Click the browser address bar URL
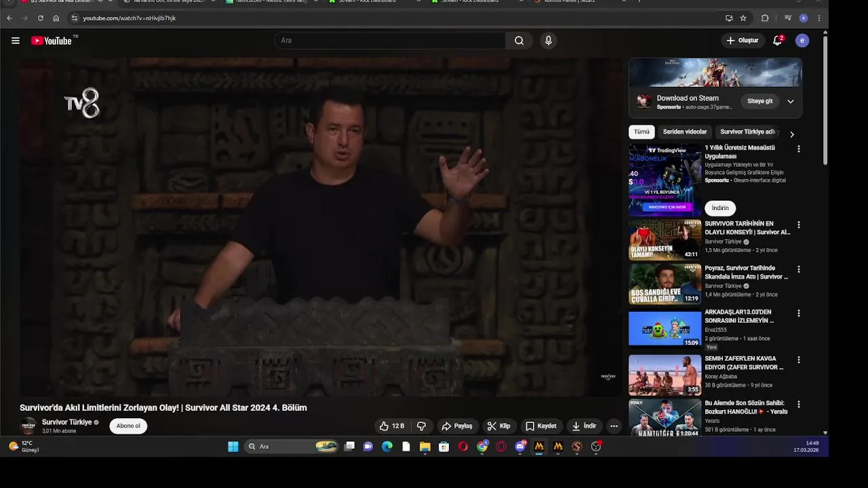 pos(129,18)
